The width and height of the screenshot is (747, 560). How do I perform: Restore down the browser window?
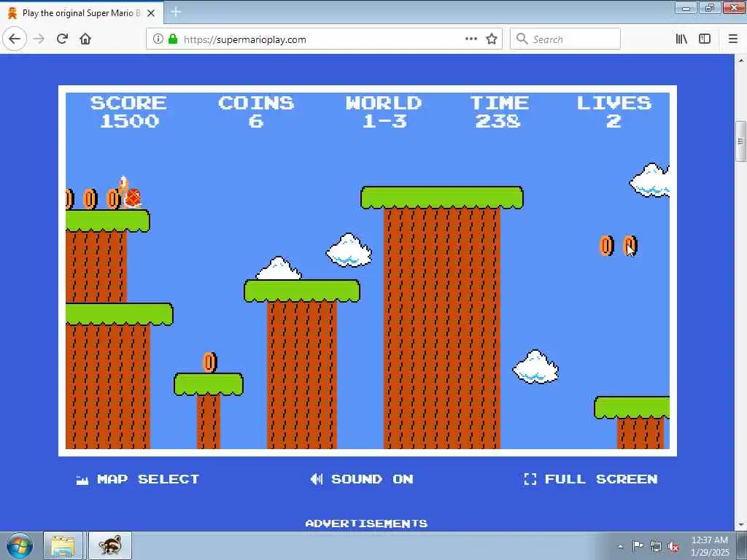pos(710,7)
